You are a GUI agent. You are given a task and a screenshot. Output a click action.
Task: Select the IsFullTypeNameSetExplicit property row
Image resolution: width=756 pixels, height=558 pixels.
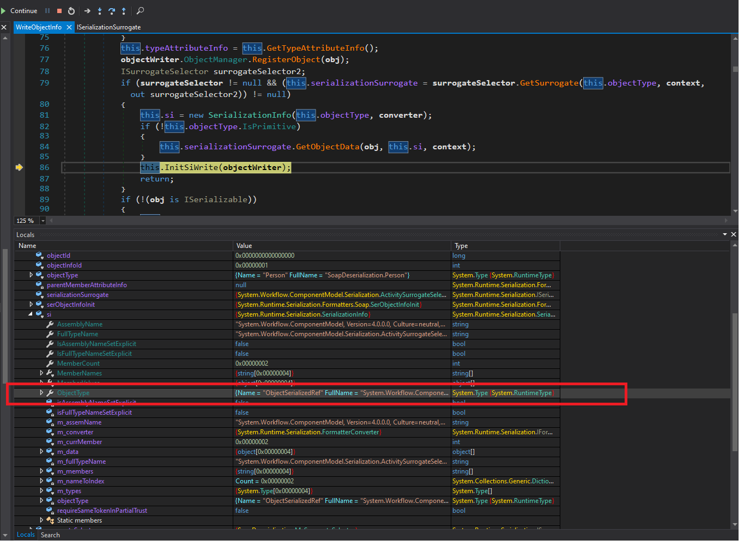287,354
